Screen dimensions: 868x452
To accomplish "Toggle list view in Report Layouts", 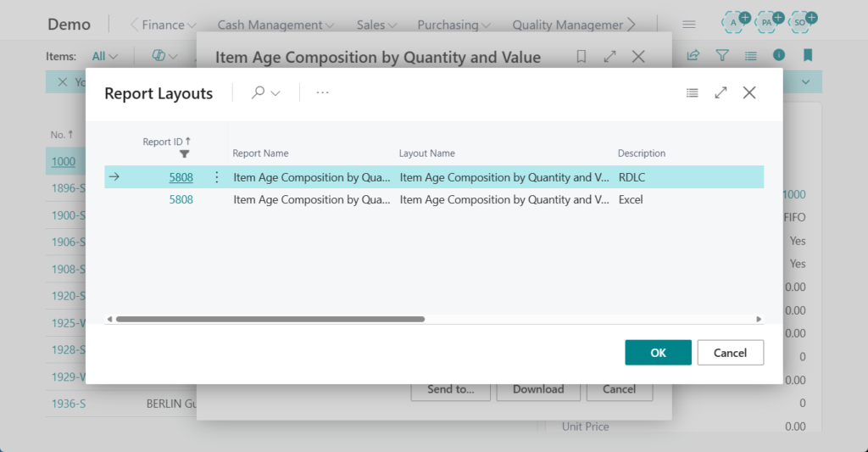I will [x=693, y=93].
